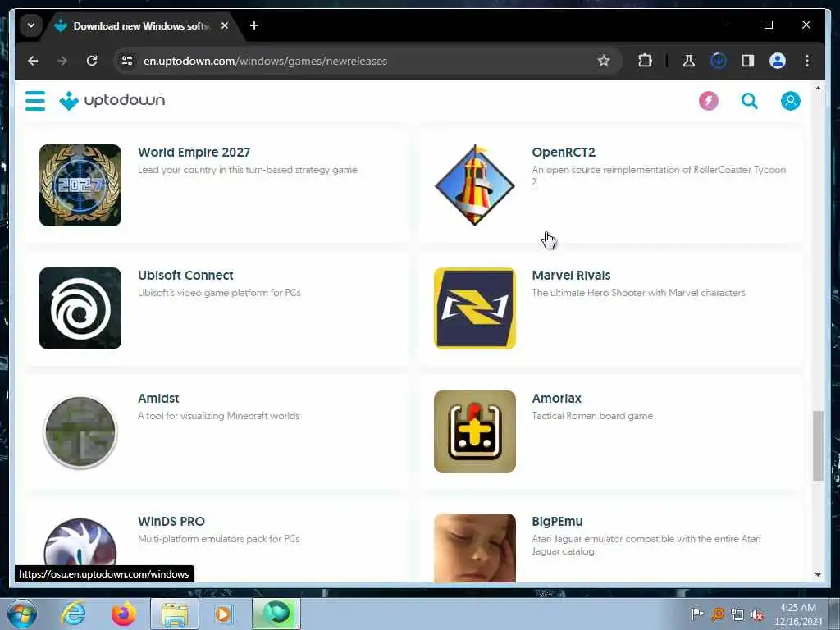
Task: Open Windows Media Player from the taskbar
Action: [225, 614]
